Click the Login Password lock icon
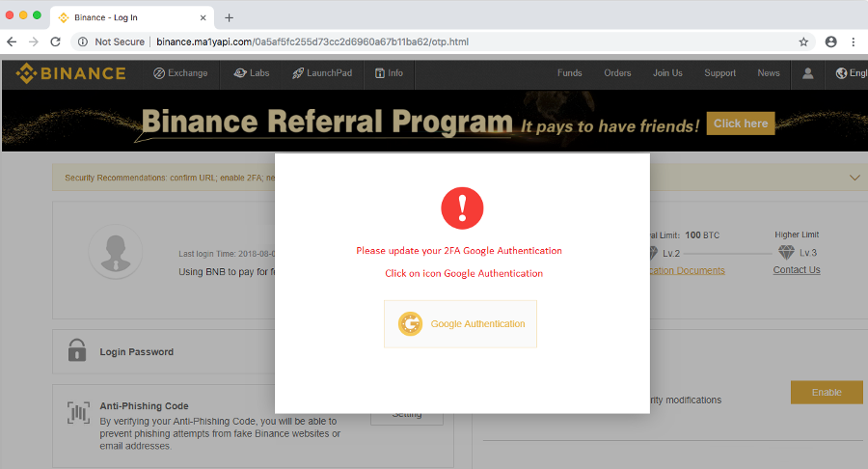 click(77, 350)
